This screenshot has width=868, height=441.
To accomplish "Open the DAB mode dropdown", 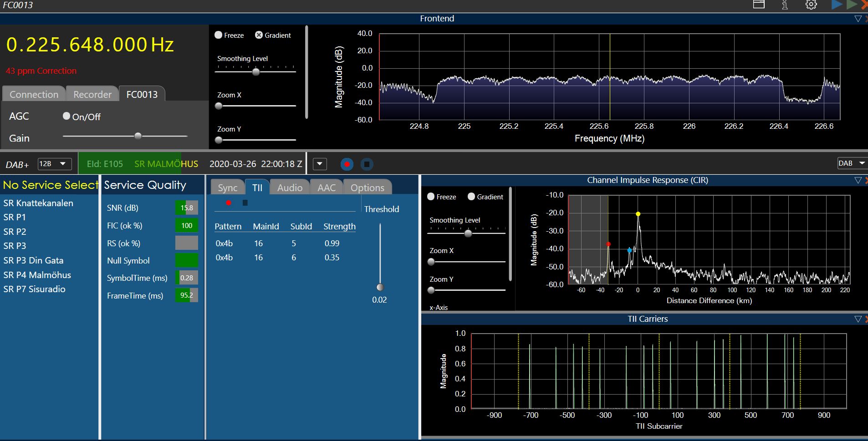I will [x=851, y=163].
